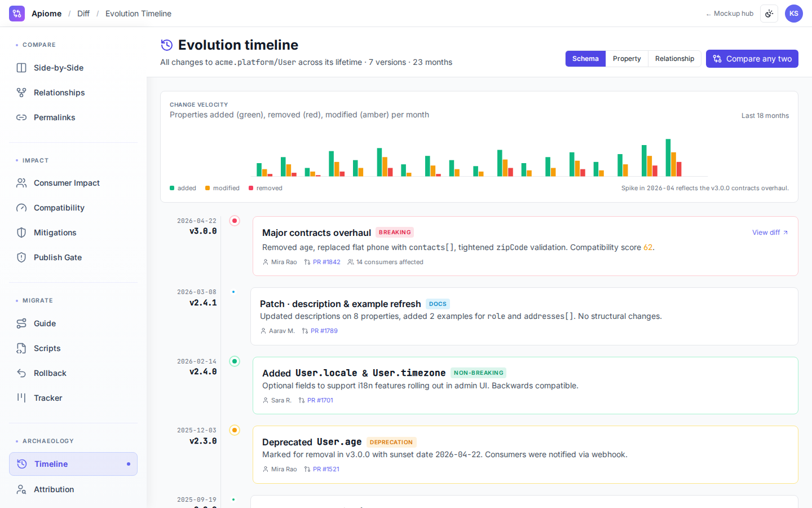Toggle the theme switch icon in header

[769, 14]
